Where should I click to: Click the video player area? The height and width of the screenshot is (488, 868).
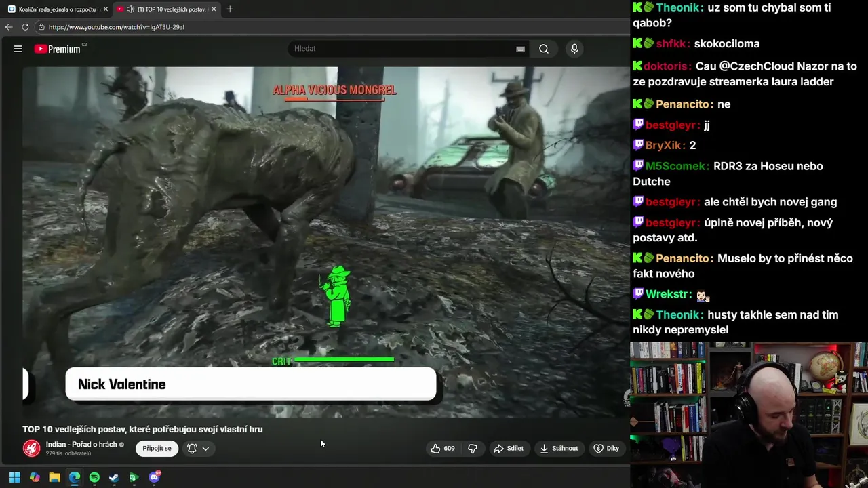point(326,241)
